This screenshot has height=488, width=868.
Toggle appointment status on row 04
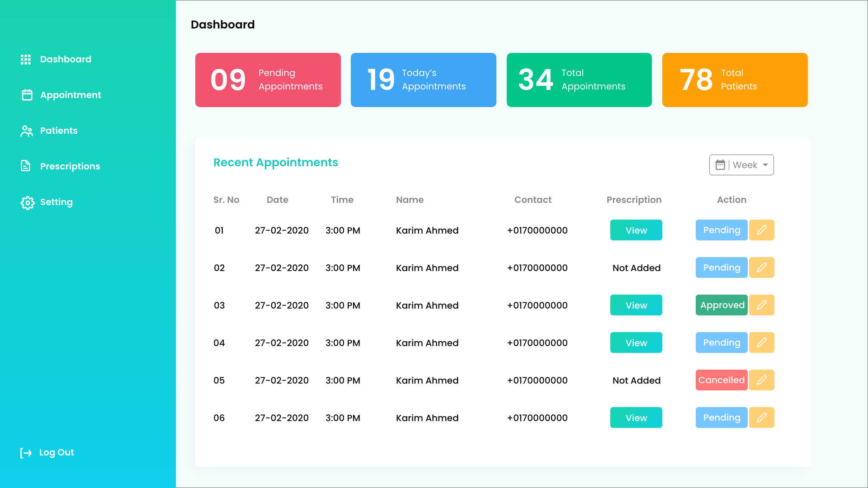coord(722,343)
